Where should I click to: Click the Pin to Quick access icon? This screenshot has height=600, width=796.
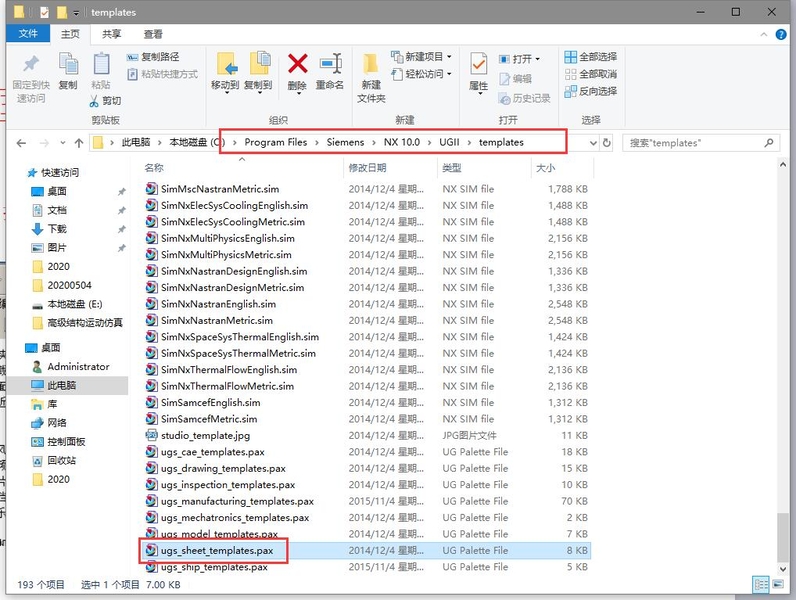pyautogui.click(x=30, y=64)
